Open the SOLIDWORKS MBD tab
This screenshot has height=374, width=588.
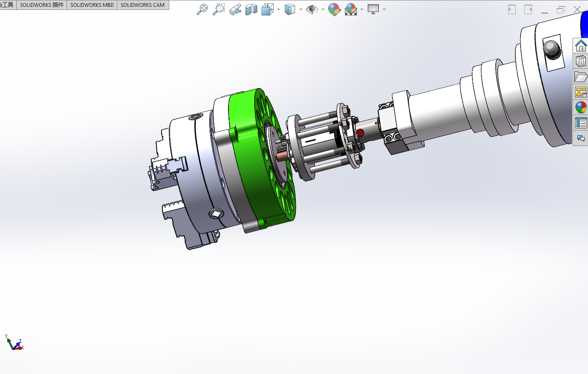(x=92, y=5)
